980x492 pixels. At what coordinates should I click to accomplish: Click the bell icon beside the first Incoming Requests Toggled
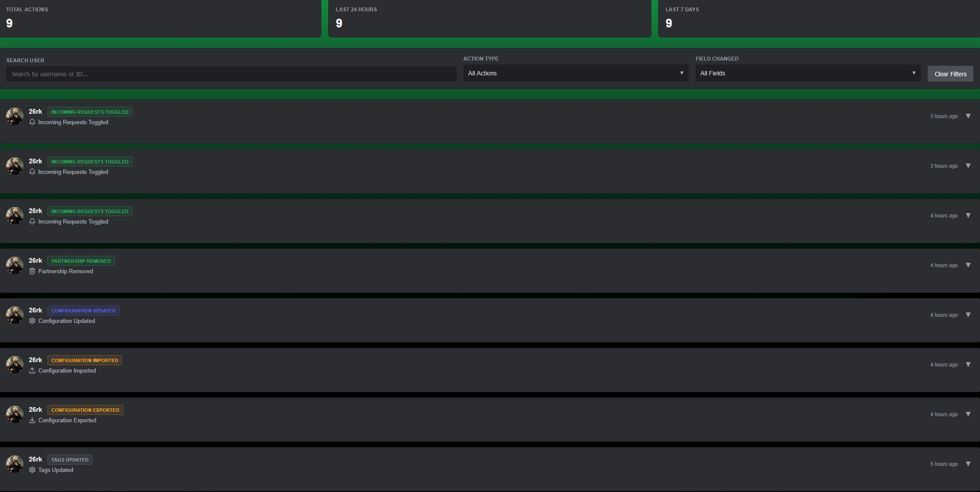tap(32, 122)
